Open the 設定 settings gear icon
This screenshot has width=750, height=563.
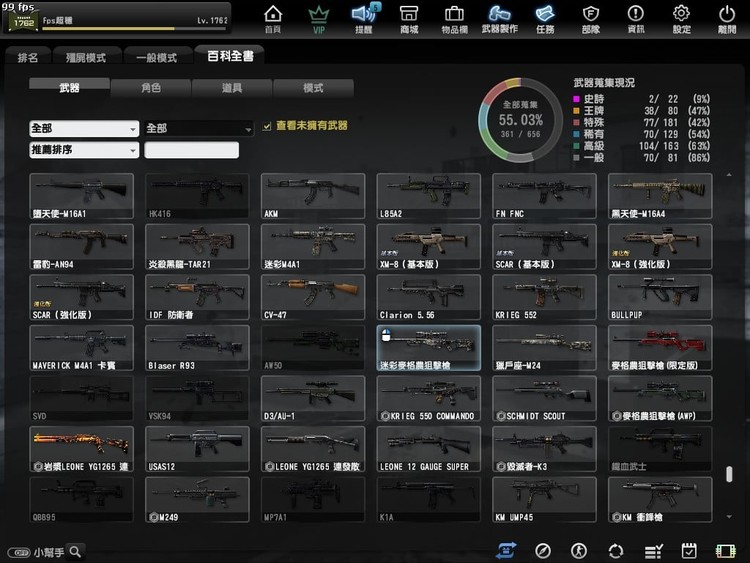click(x=682, y=20)
